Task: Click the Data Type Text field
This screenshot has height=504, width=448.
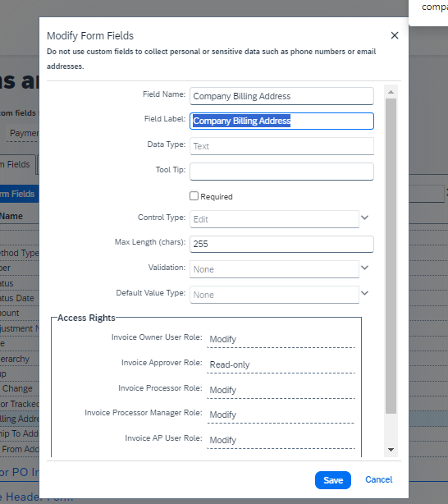Action: (282, 146)
